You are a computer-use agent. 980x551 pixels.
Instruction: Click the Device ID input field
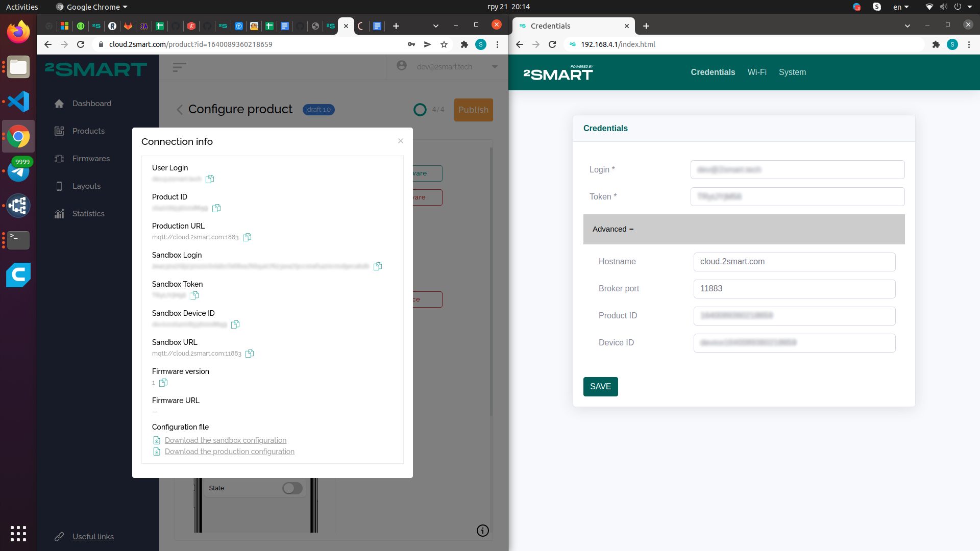coord(794,343)
